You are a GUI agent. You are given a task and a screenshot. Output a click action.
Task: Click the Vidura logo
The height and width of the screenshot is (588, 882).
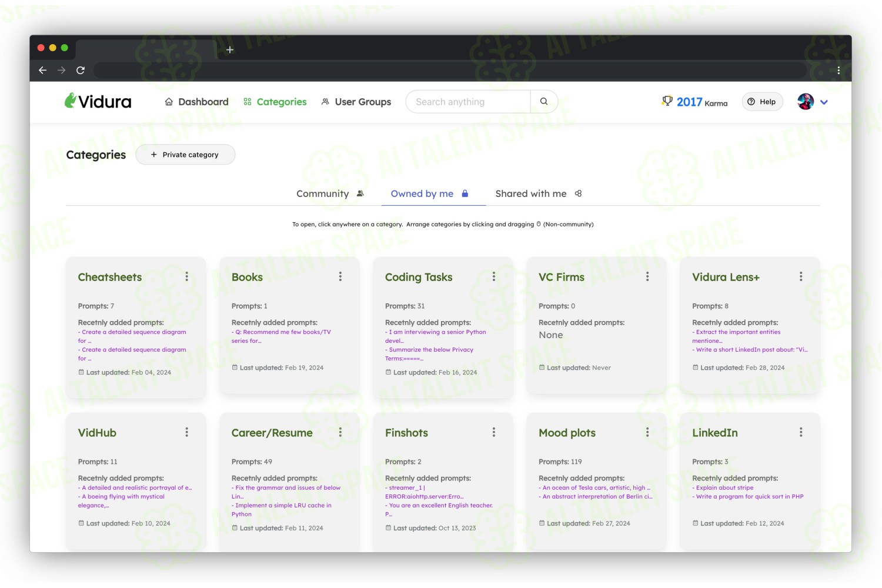98,102
